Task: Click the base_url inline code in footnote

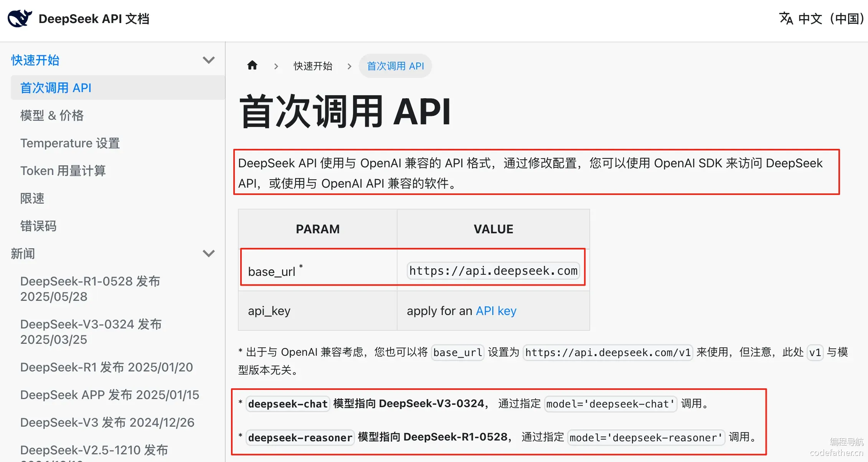Action: point(458,352)
